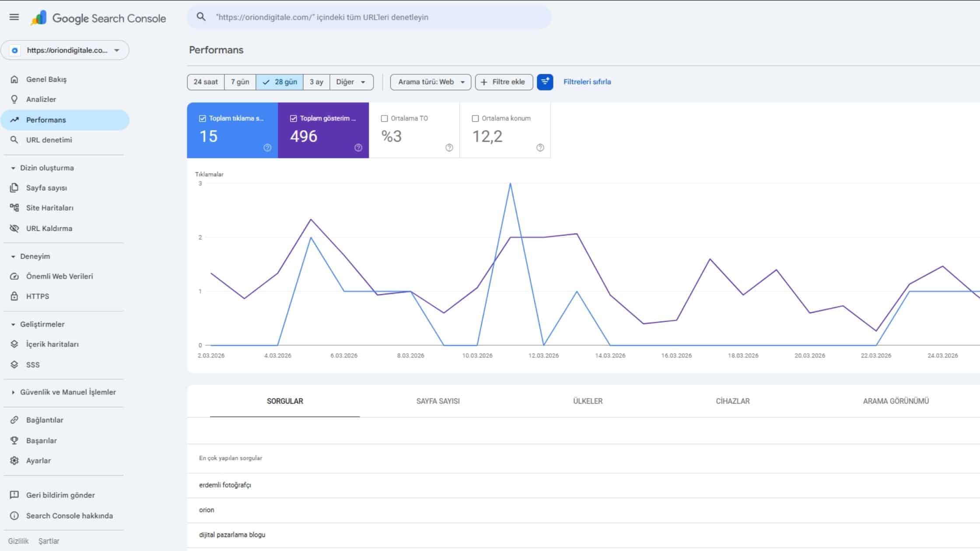Open HTTPS section using the lock icon
The width and height of the screenshot is (980, 551).
tap(15, 296)
